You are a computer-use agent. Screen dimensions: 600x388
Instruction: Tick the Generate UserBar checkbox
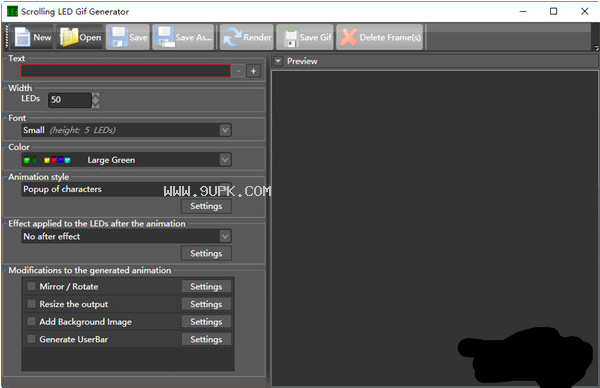(31, 339)
